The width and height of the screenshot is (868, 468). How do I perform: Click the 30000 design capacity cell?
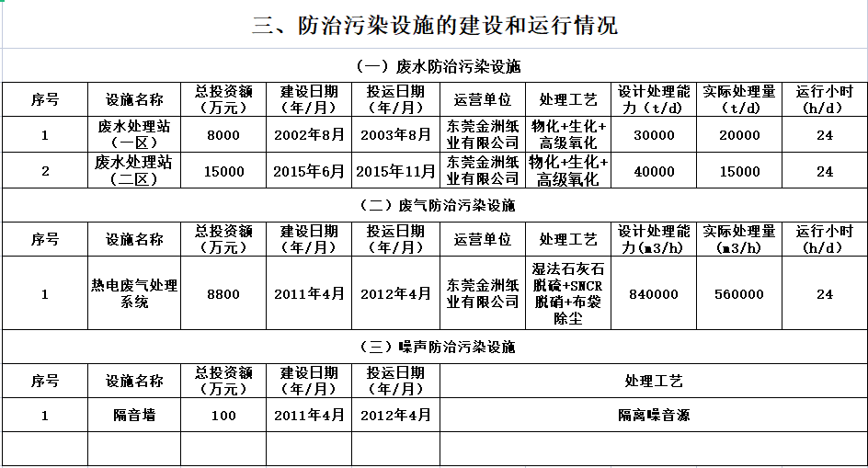tap(654, 135)
